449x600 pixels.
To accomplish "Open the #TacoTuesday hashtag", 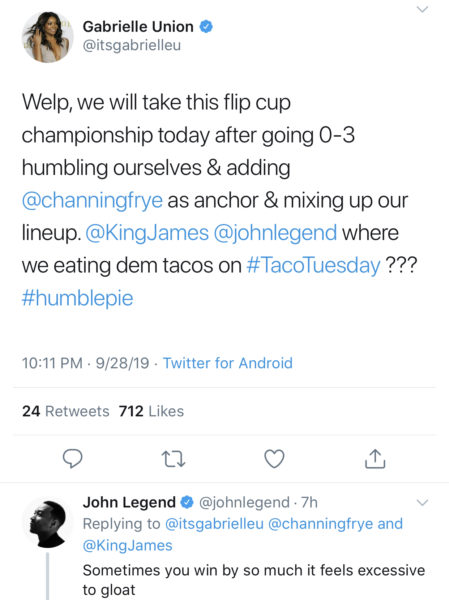I will pos(313,266).
